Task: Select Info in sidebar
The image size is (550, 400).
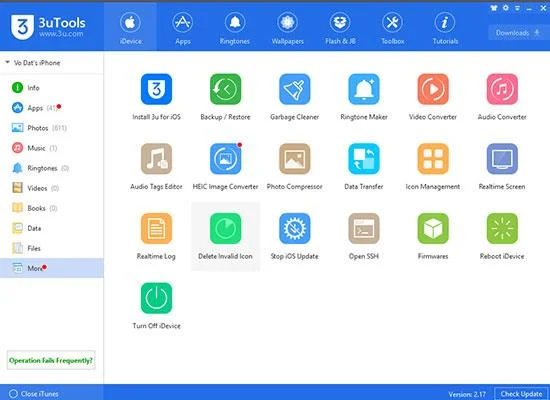Action: click(52, 88)
